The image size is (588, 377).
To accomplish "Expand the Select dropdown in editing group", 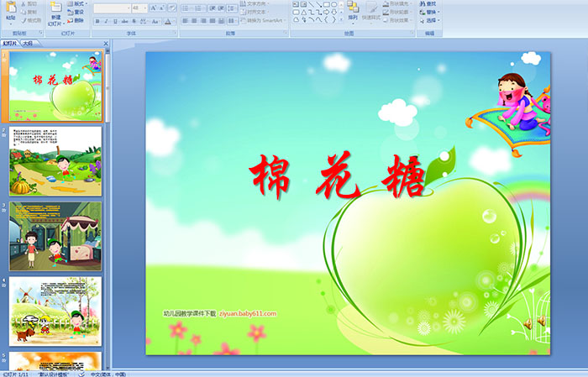I will (x=432, y=21).
